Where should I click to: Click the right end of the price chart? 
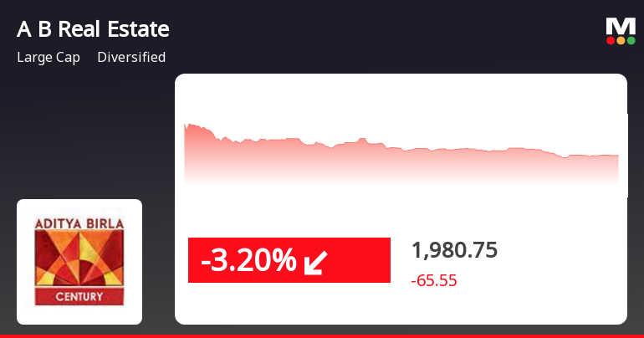617,156
